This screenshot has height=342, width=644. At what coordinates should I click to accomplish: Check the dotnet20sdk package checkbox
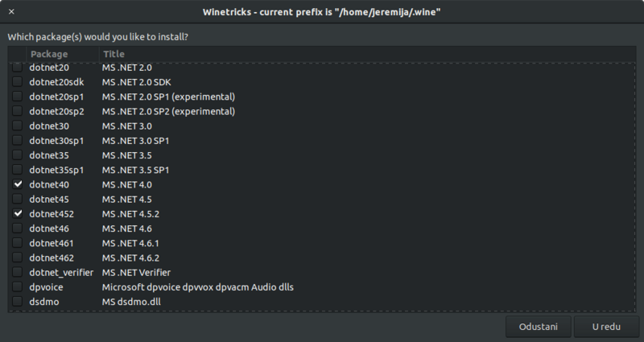point(17,82)
